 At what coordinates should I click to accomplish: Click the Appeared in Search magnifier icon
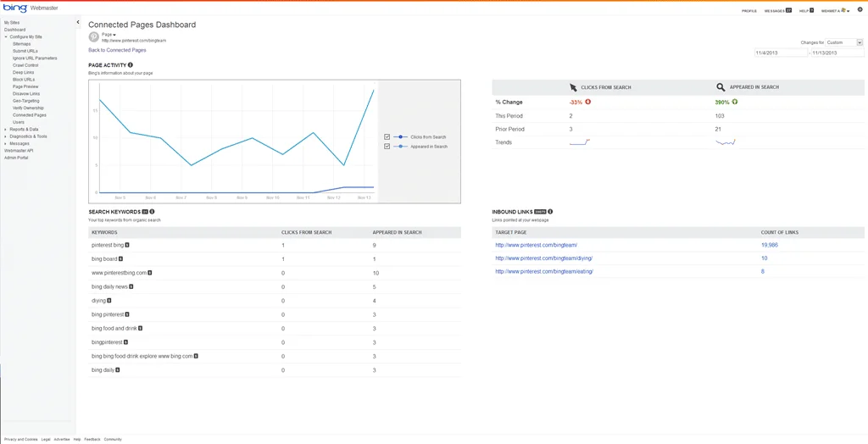(x=721, y=87)
